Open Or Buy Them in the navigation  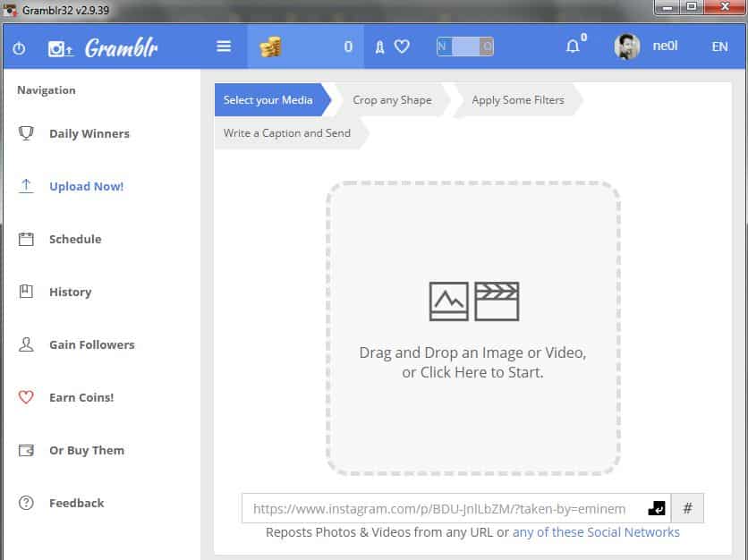point(87,450)
